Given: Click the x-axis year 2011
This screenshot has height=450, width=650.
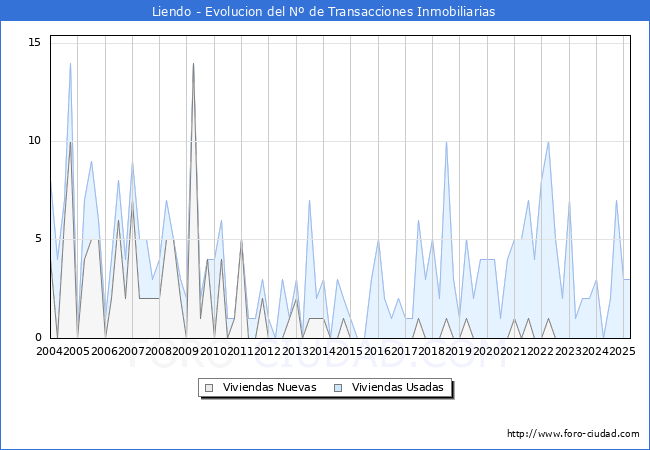Looking at the screenshot, I should click(240, 351).
